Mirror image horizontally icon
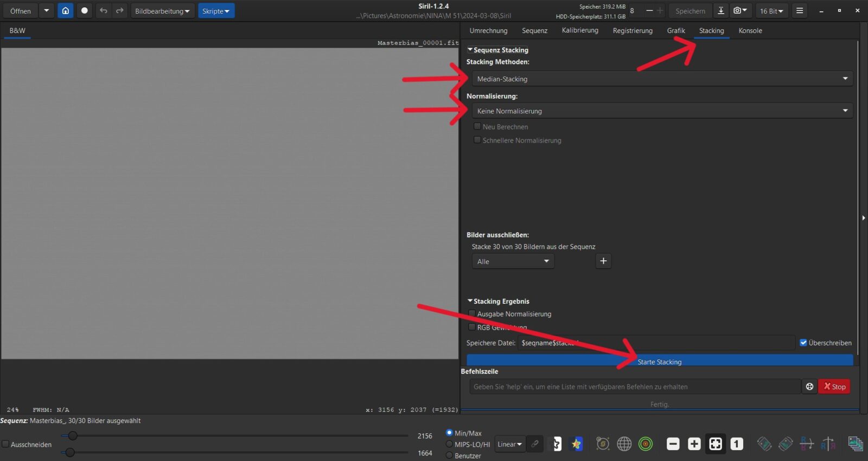The width and height of the screenshot is (868, 461). (806, 444)
